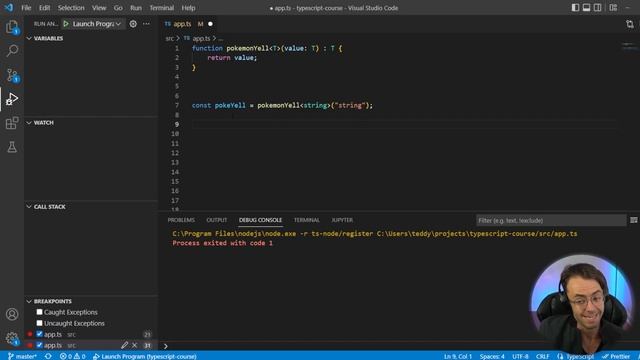Image resolution: width=640 pixels, height=360 pixels.
Task: Remove the selected app.ts breakpoint
Action: pos(134,345)
